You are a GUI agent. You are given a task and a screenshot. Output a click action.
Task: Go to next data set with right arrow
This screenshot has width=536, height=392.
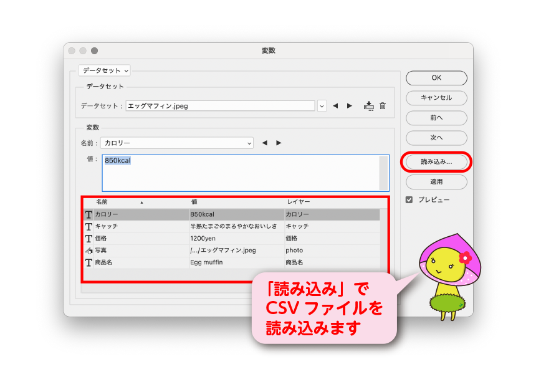350,106
